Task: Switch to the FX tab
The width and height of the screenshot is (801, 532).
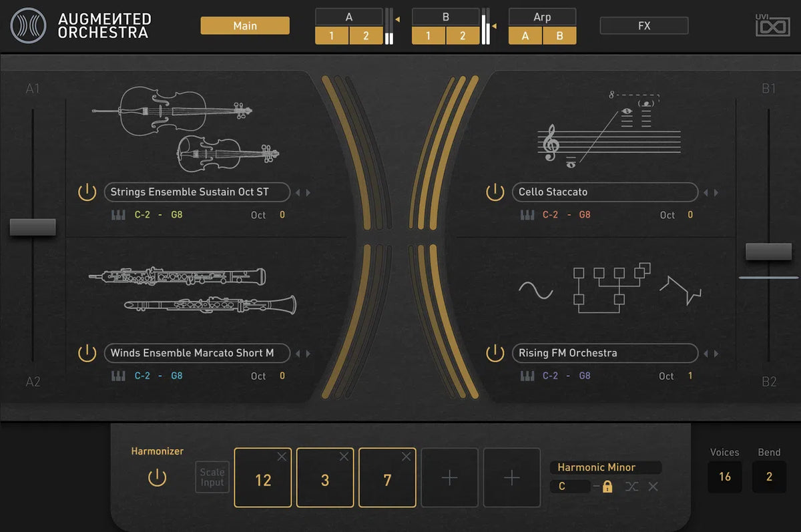Action: [643, 25]
